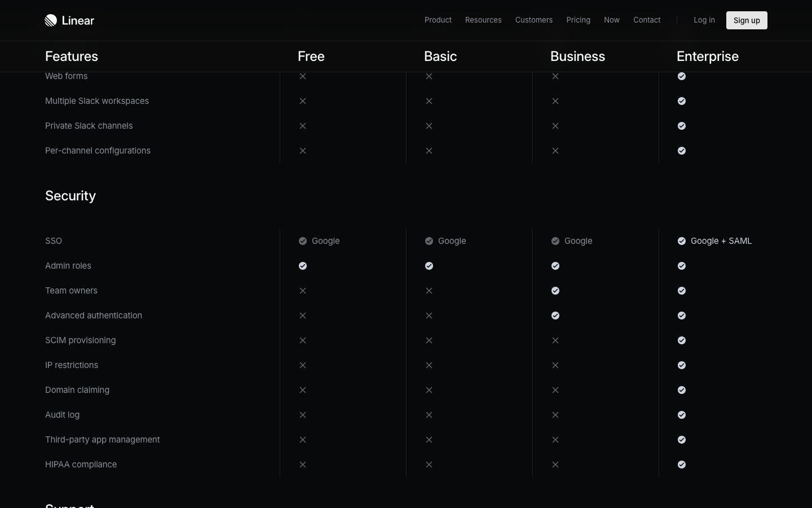The width and height of the screenshot is (812, 508).
Task: Click Business checkmark for Team owners
Action: [x=555, y=291]
